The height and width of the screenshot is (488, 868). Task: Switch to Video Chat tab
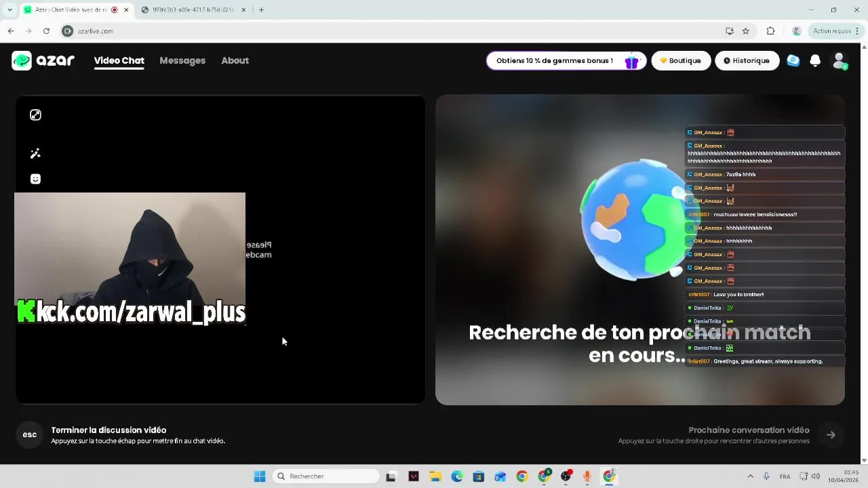click(x=119, y=60)
